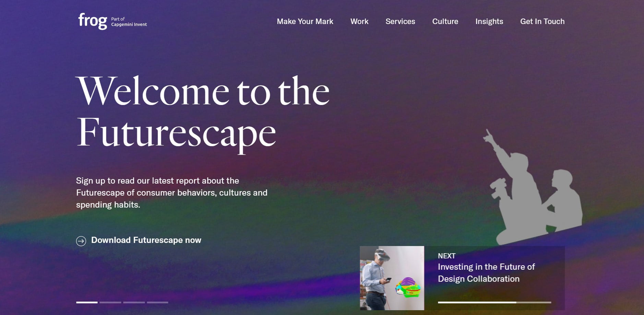
Task: Click the VR headset man thumbnail
Action: point(392,278)
